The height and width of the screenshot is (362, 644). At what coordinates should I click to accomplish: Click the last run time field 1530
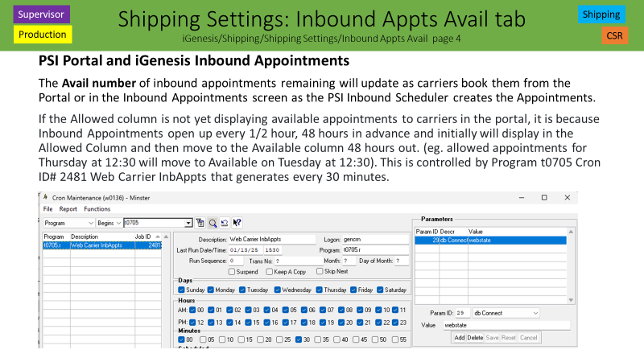273,250
